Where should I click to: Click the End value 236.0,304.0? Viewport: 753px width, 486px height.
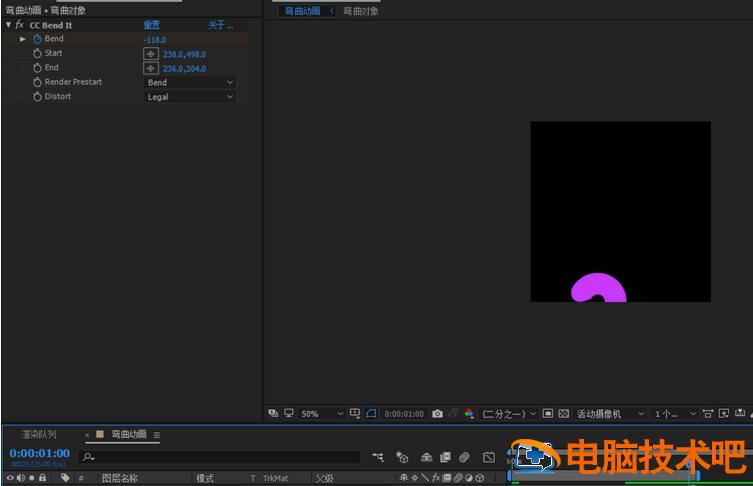click(184, 69)
